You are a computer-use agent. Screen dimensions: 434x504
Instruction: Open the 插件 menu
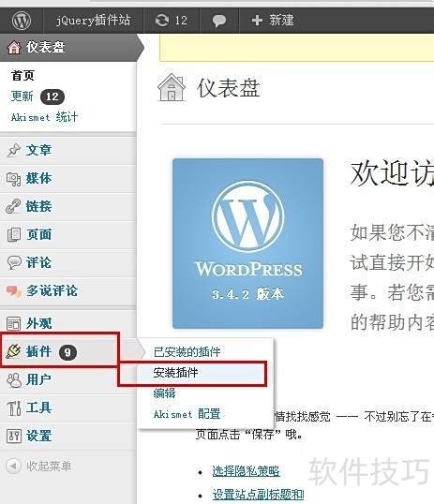(38, 351)
